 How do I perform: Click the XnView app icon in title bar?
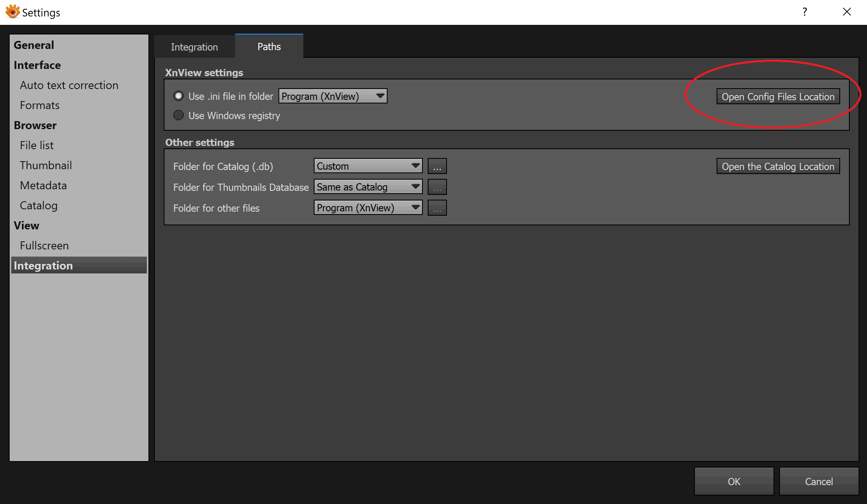pyautogui.click(x=12, y=12)
